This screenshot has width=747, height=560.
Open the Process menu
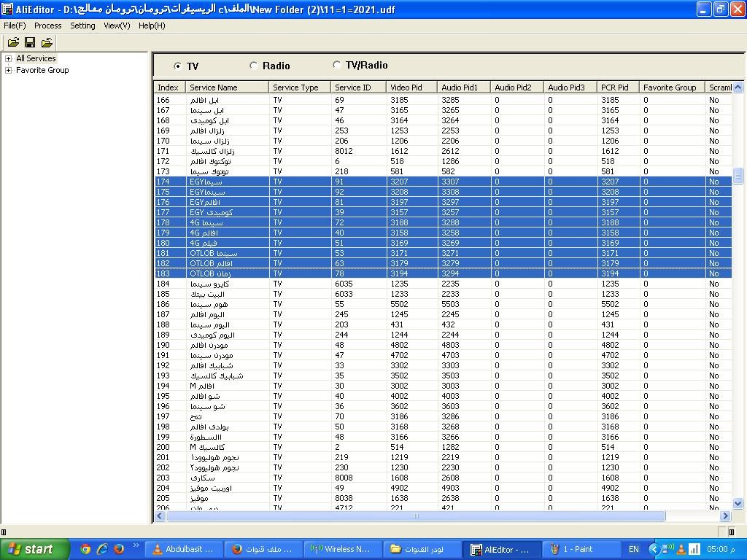47,26
